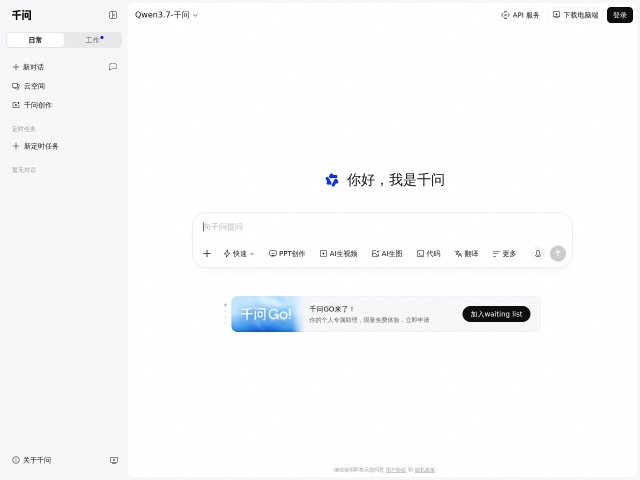Open the Qwen3.7-千问 model dropdown
640x480 pixels.
click(x=166, y=15)
